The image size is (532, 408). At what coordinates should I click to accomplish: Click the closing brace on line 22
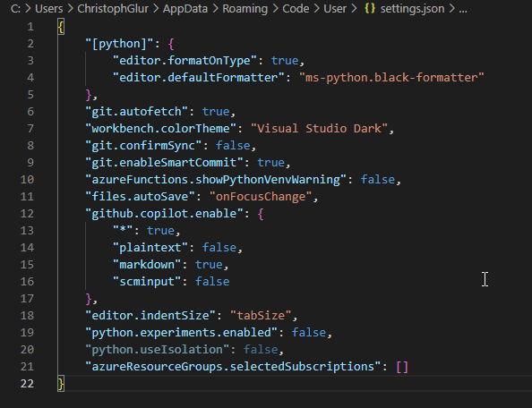tap(61, 384)
